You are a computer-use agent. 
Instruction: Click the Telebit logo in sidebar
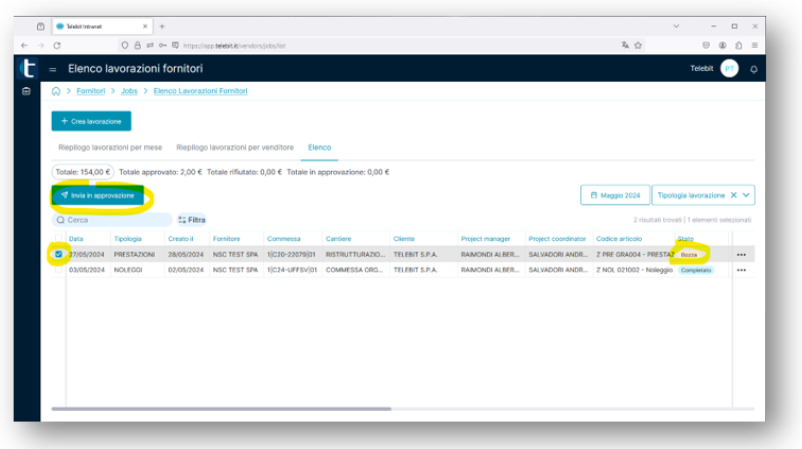click(x=27, y=68)
